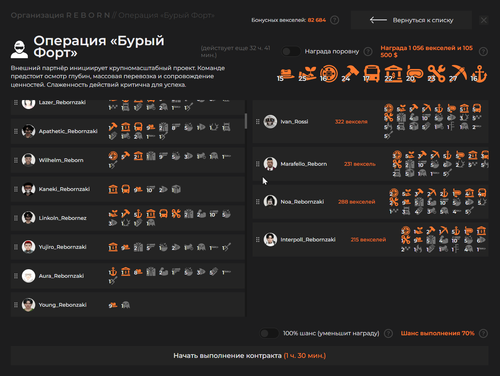
Task: Click Yujiro_Rebornzaki avatar
Action: [x=28, y=247]
